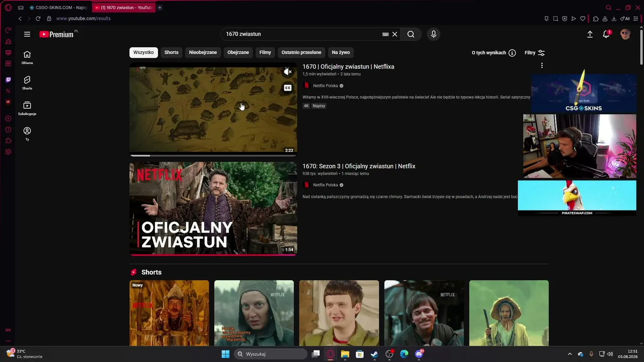Open more options for first video result
Screen dimensions: 644x362
pyautogui.click(x=542, y=65)
